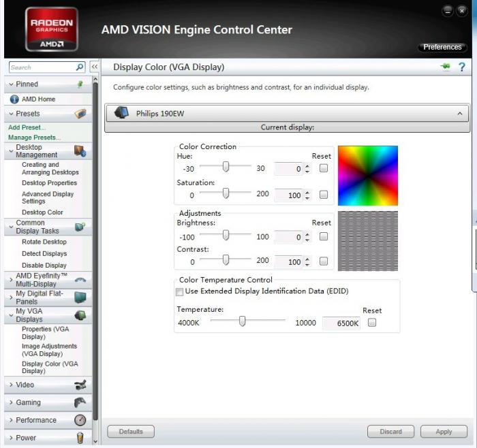The height and width of the screenshot is (448, 477).
Task: Enable Use Extended Display Identification Data
Action: [180, 292]
